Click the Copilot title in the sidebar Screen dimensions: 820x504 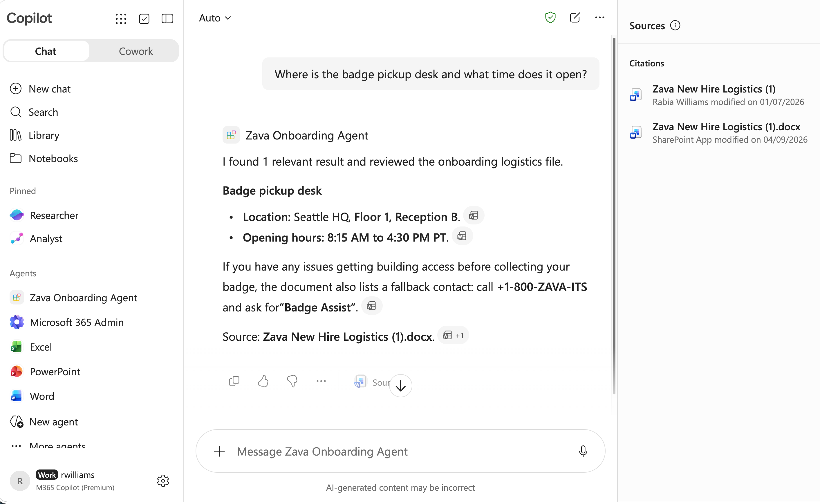[x=29, y=18]
